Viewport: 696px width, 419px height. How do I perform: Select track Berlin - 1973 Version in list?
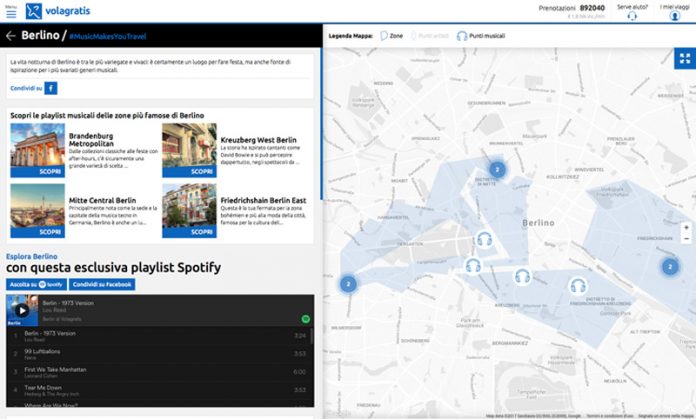click(158, 336)
